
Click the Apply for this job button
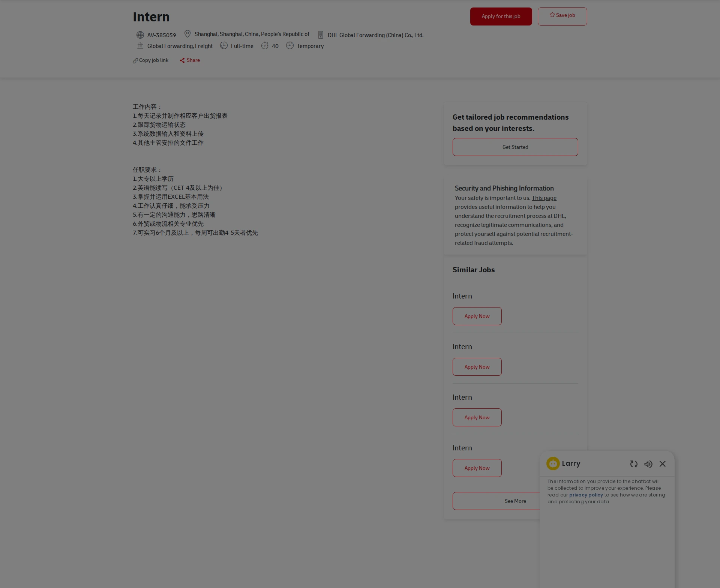tap(501, 16)
